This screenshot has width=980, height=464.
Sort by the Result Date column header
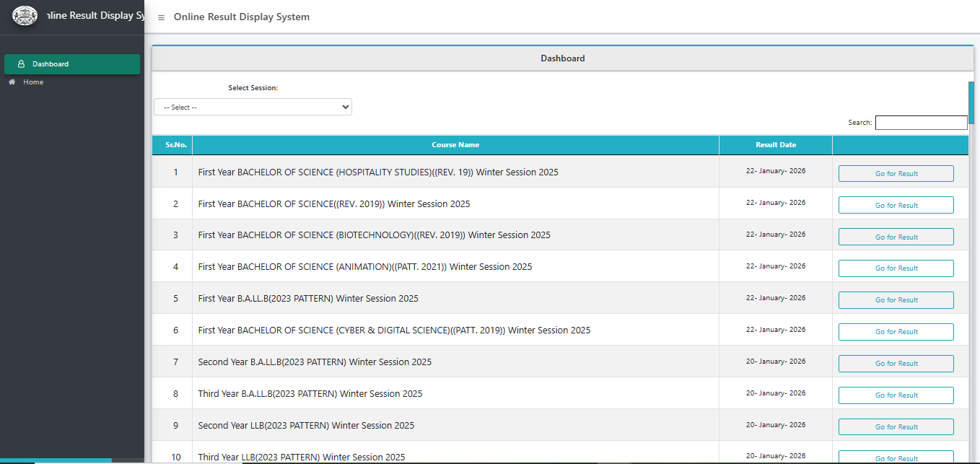pyautogui.click(x=776, y=145)
